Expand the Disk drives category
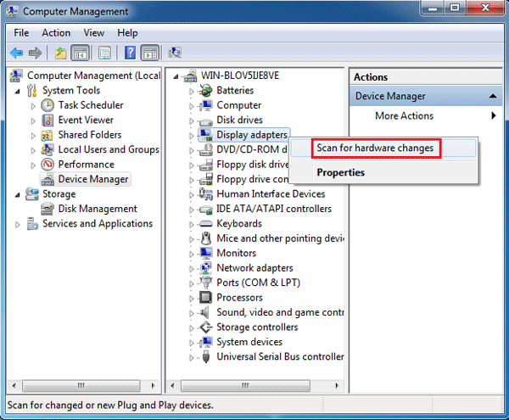This screenshot has width=509, height=420. tap(191, 121)
